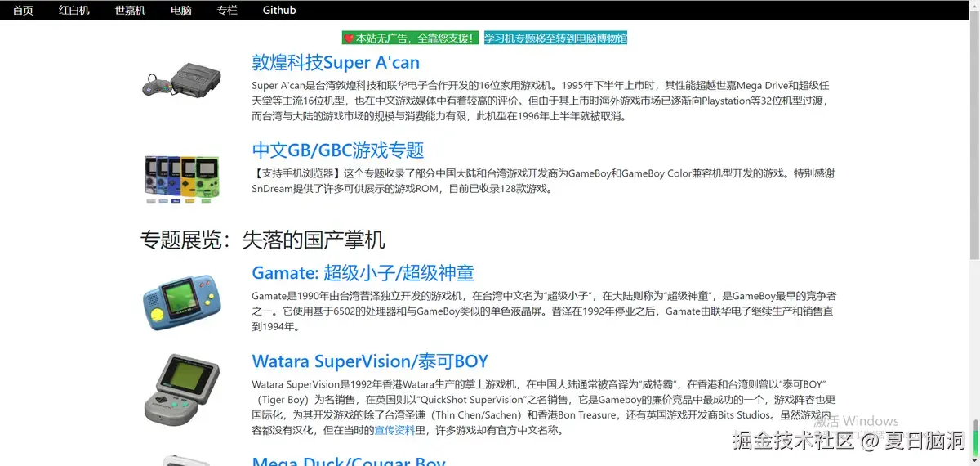Open the 敦煌科技Super A'can heading link
The width and height of the screenshot is (980, 466).
[336, 63]
